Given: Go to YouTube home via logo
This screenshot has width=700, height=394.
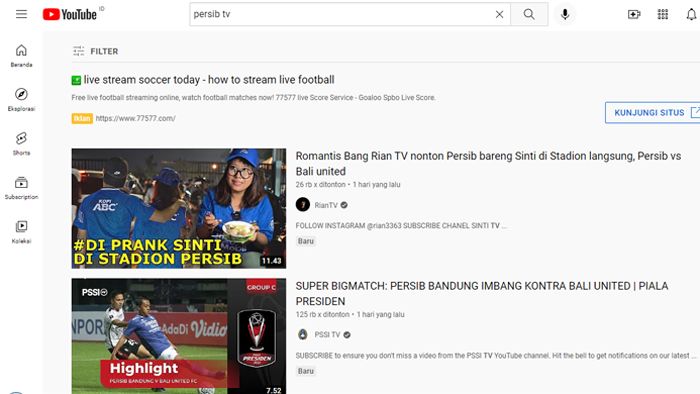Looking at the screenshot, I should click(70, 14).
